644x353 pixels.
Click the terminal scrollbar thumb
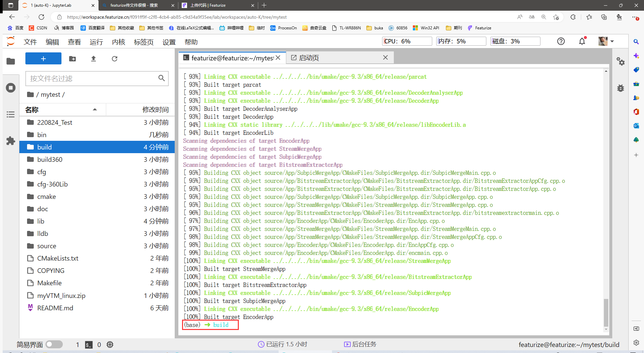click(606, 312)
